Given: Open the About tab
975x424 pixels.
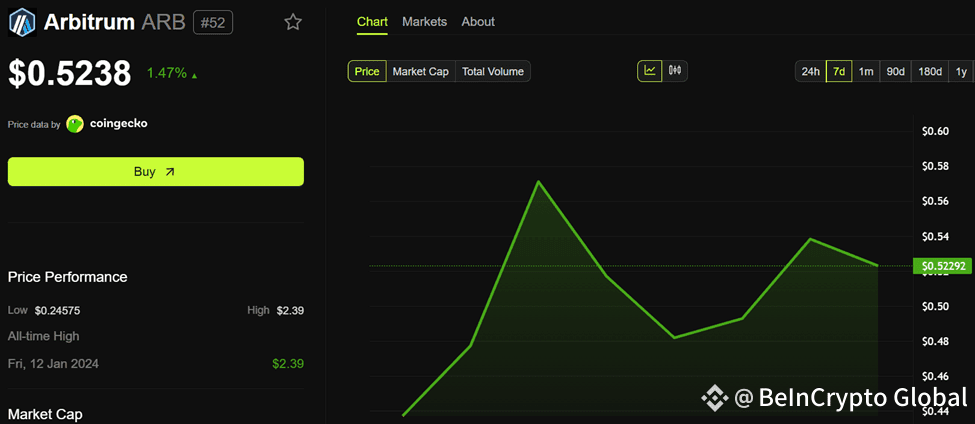Looking at the screenshot, I should pyautogui.click(x=478, y=22).
